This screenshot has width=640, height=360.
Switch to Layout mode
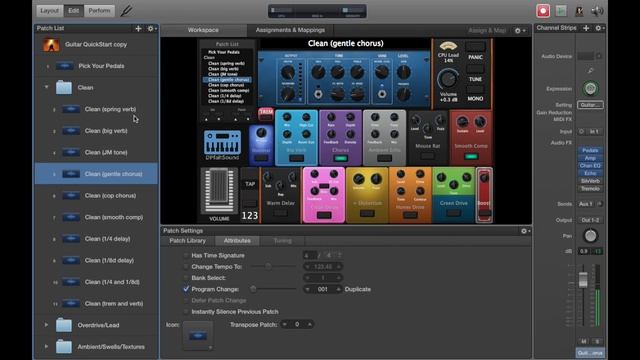tap(50, 11)
